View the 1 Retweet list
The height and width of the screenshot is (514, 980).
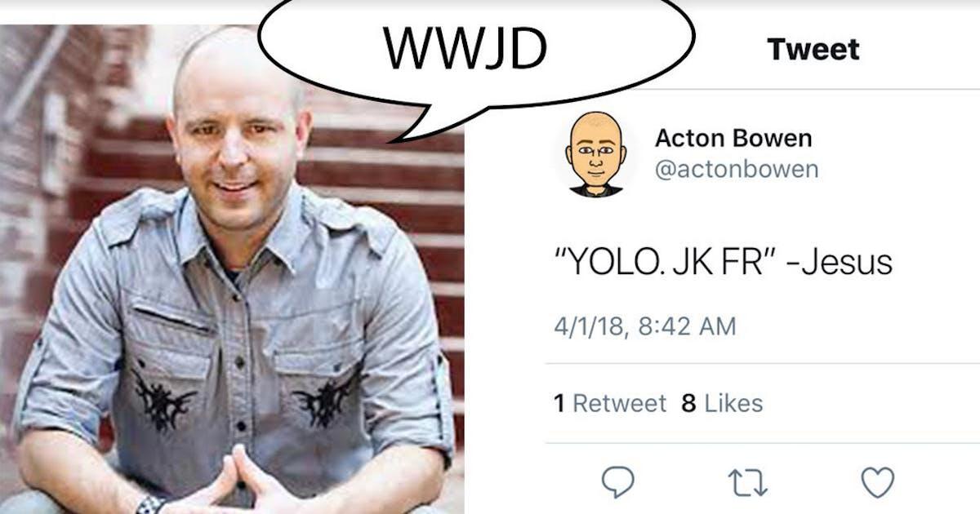tap(610, 403)
